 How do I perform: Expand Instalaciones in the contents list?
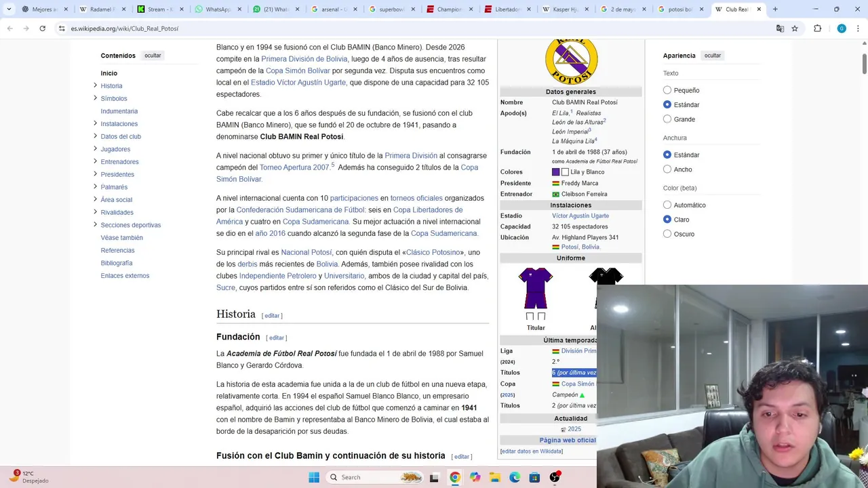click(95, 123)
